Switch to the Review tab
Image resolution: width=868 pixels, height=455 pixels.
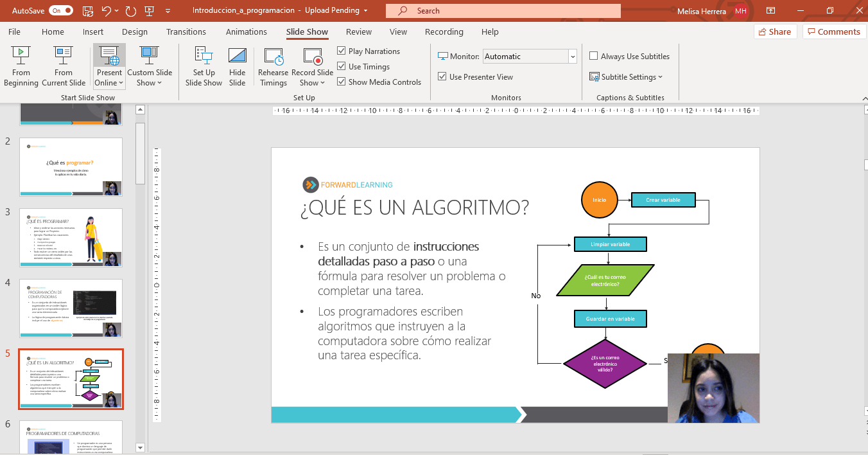(x=359, y=31)
